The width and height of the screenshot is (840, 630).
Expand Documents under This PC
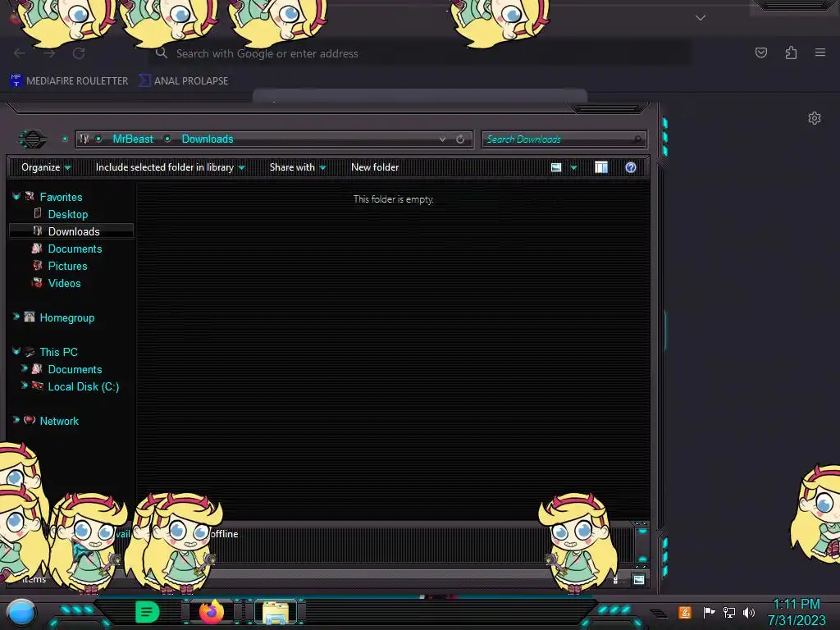tap(24, 368)
